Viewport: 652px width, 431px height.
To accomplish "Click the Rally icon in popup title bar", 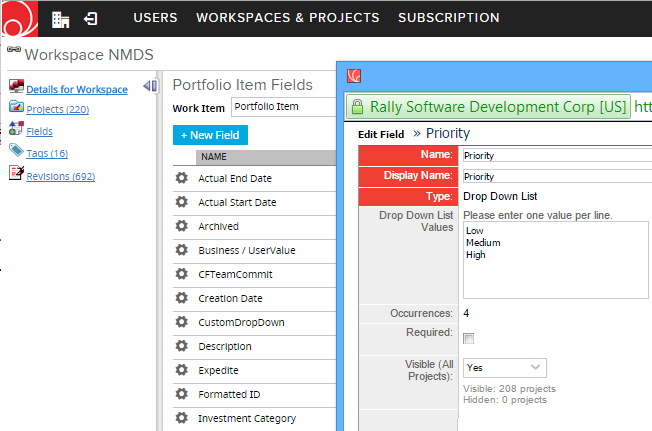I will click(x=354, y=76).
